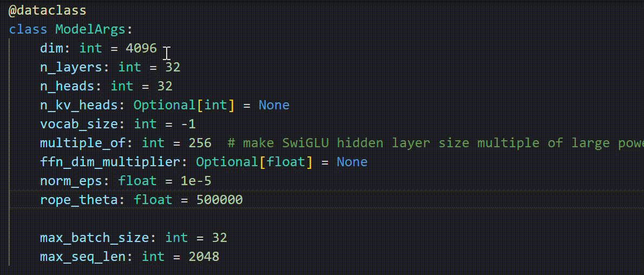Screen dimensions: 644x275
Task: Click the n_kv_heads variable name
Action: click(x=79, y=105)
